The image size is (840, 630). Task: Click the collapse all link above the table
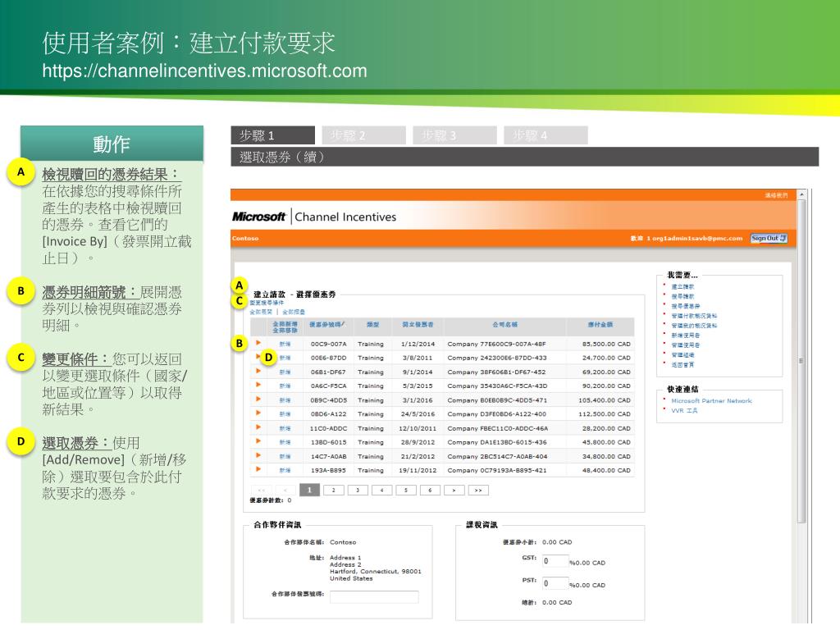coord(294,312)
